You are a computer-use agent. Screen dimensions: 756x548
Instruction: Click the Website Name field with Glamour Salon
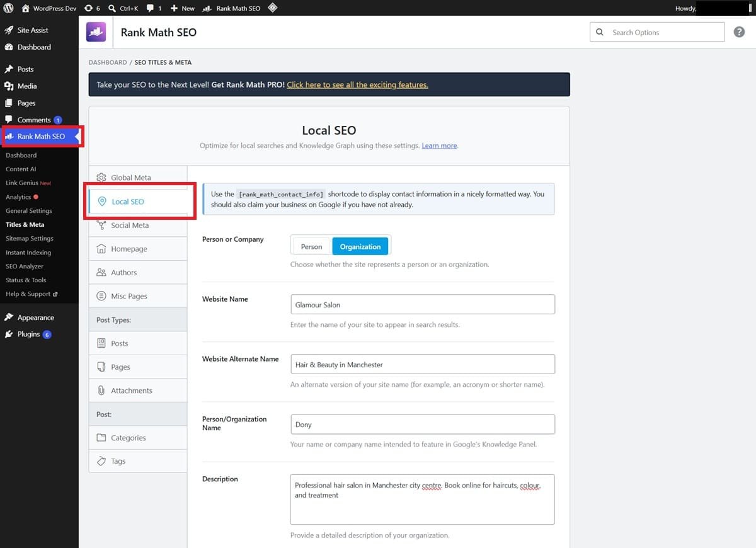[423, 304]
